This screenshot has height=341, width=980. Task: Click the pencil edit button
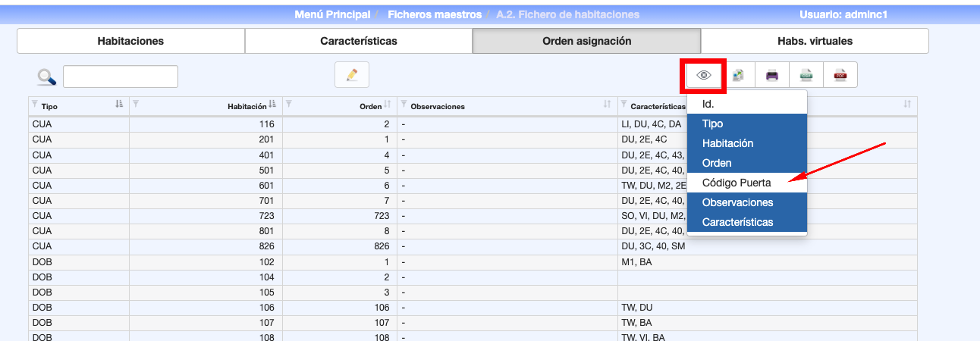(352, 75)
